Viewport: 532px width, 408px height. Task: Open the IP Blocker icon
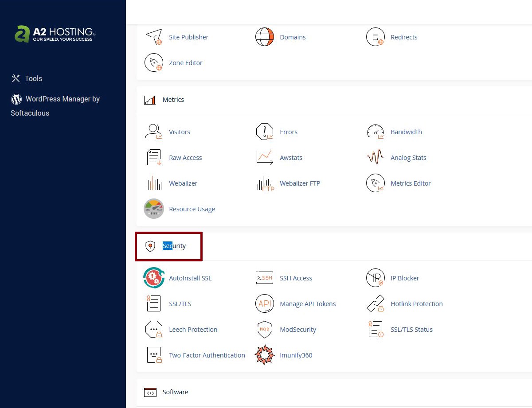pos(376,278)
